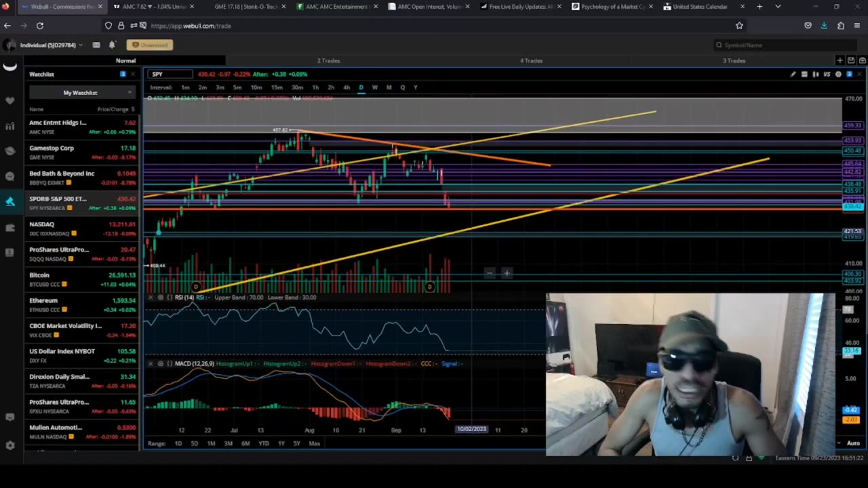
Task: Set range to 1D
Action: click(x=178, y=443)
